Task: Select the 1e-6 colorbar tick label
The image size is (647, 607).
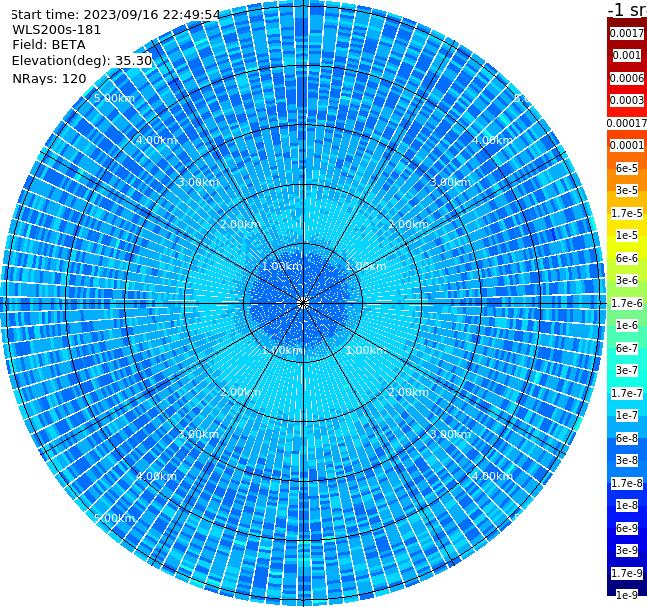Action: [x=627, y=325]
